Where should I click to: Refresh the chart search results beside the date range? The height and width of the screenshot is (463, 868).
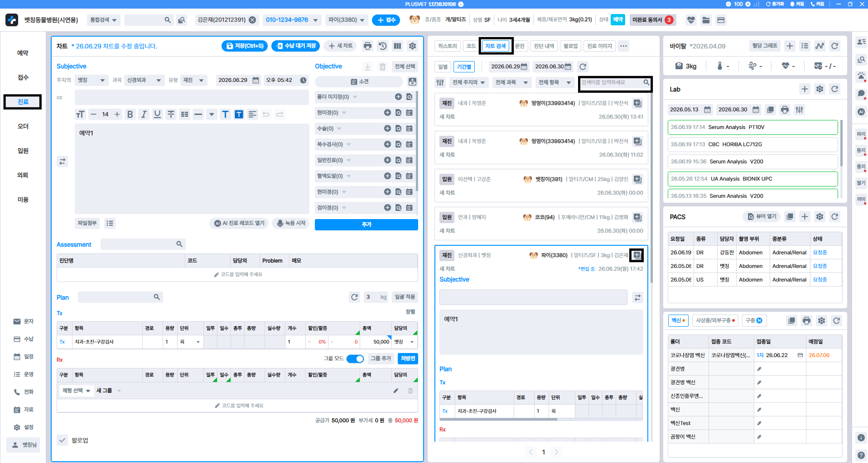583,67
